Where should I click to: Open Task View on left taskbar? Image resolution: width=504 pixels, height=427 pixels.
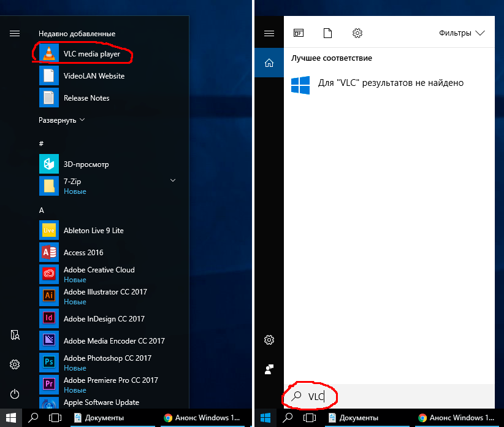[x=55, y=418]
